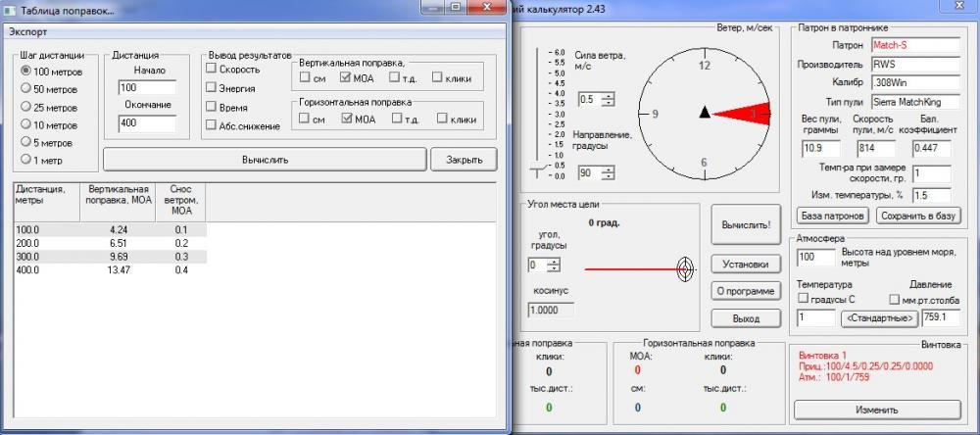Adjust the Сила ветра spinner arrows

tap(609, 100)
